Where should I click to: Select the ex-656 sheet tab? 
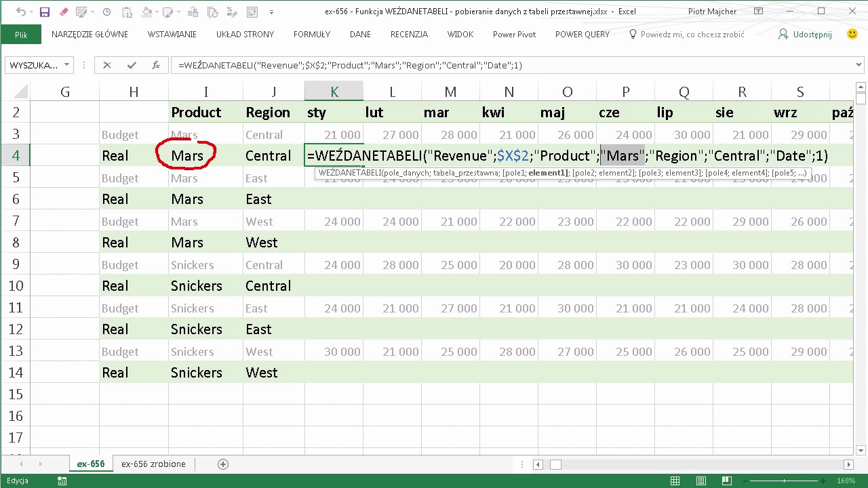[91, 464]
